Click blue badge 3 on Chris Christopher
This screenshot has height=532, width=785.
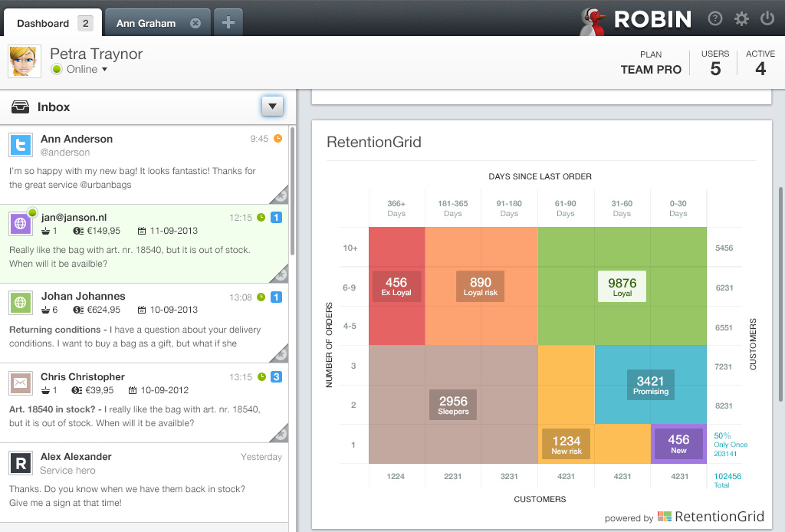tap(276, 376)
